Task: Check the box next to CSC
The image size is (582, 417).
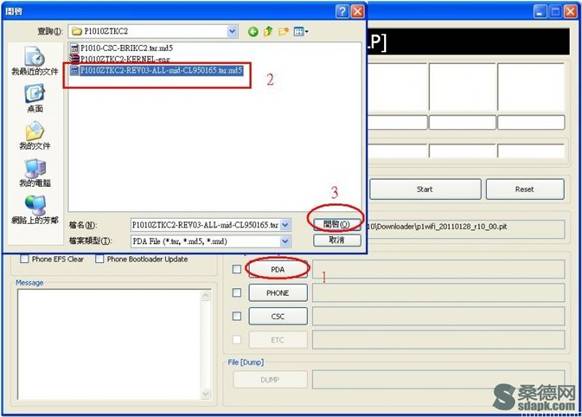Action: click(x=236, y=316)
